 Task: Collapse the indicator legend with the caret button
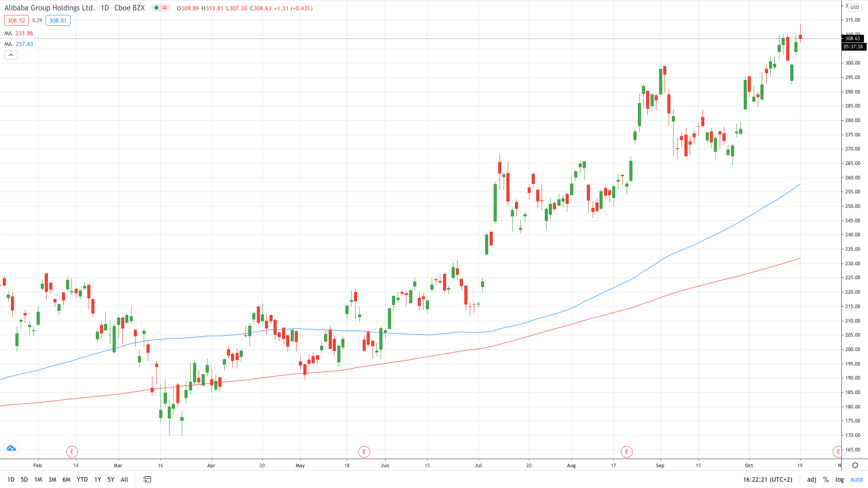click(x=11, y=55)
